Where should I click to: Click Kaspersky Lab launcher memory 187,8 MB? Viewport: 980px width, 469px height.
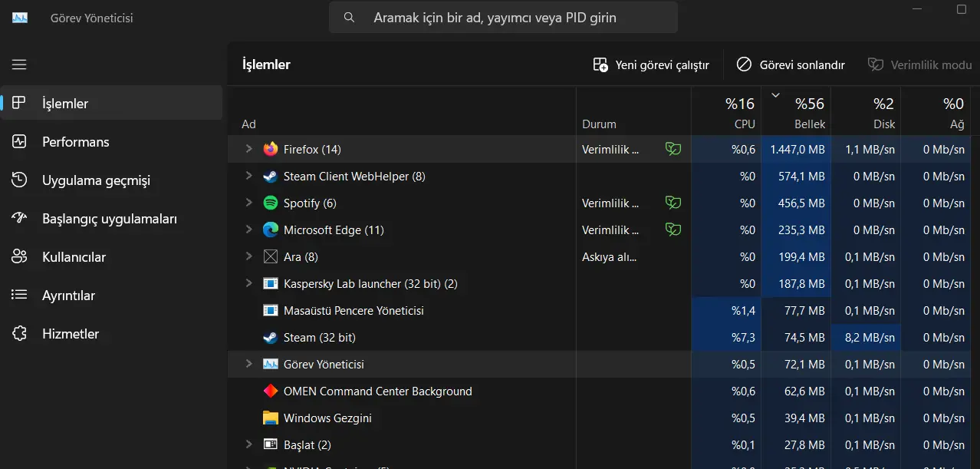[802, 284]
